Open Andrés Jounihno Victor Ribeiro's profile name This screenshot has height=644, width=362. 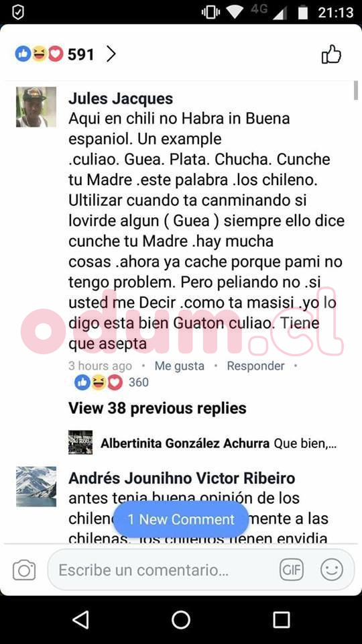pos(182,478)
